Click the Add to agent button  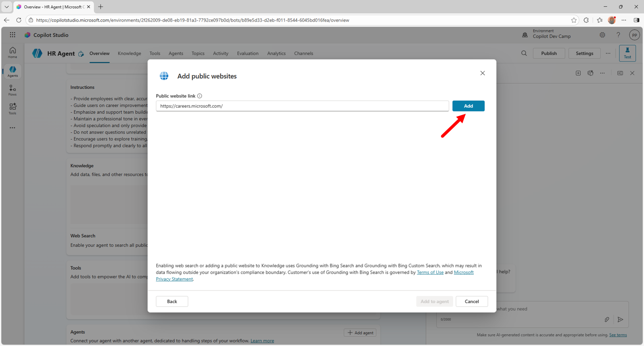click(435, 301)
